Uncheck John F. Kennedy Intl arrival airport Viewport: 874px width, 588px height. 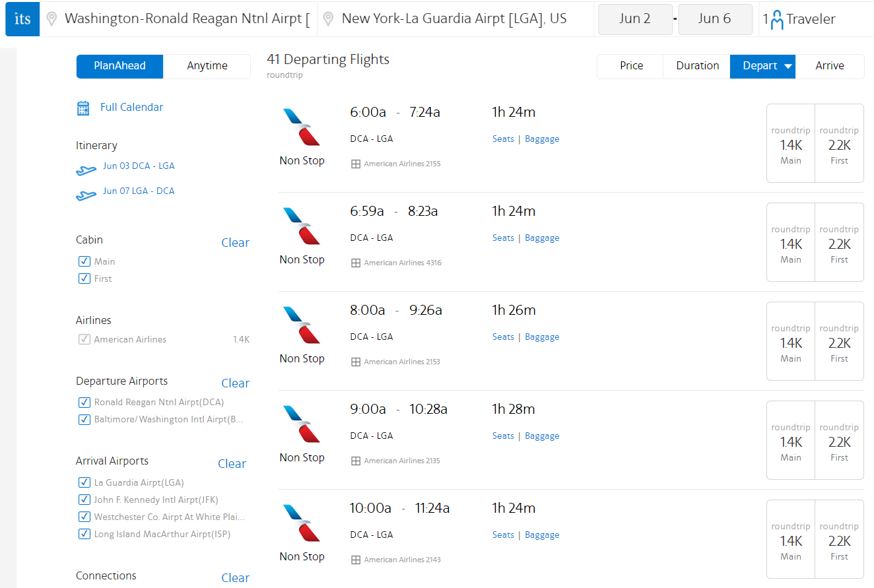click(84, 500)
